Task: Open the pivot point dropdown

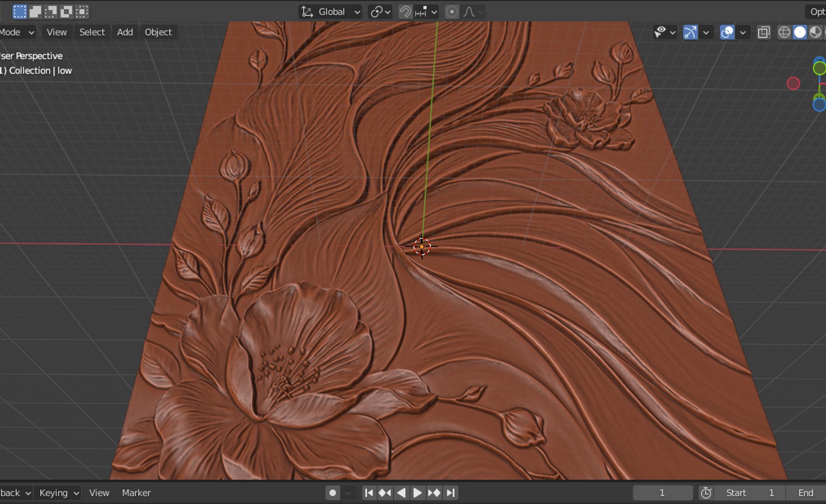Action: click(x=380, y=12)
